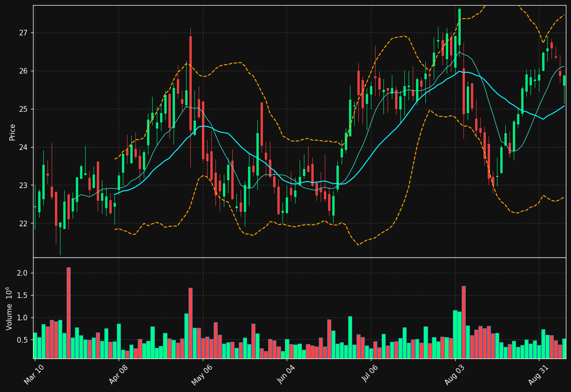Click the 'Mar 10' date label
Screen dimensions: 571x392
(34, 374)
